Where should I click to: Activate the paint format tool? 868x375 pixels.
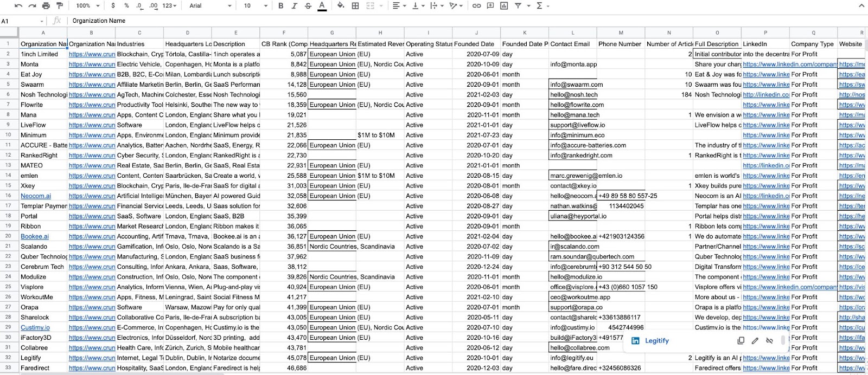coord(59,5)
